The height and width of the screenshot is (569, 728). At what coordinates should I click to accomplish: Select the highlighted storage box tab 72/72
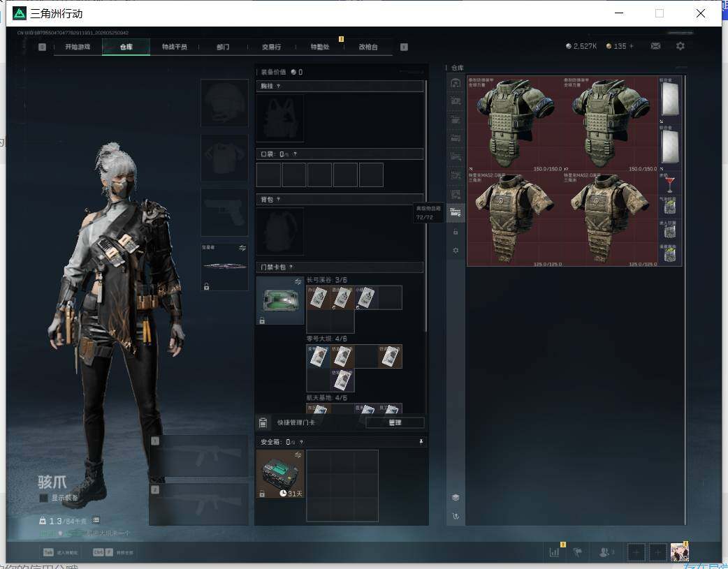[456, 212]
